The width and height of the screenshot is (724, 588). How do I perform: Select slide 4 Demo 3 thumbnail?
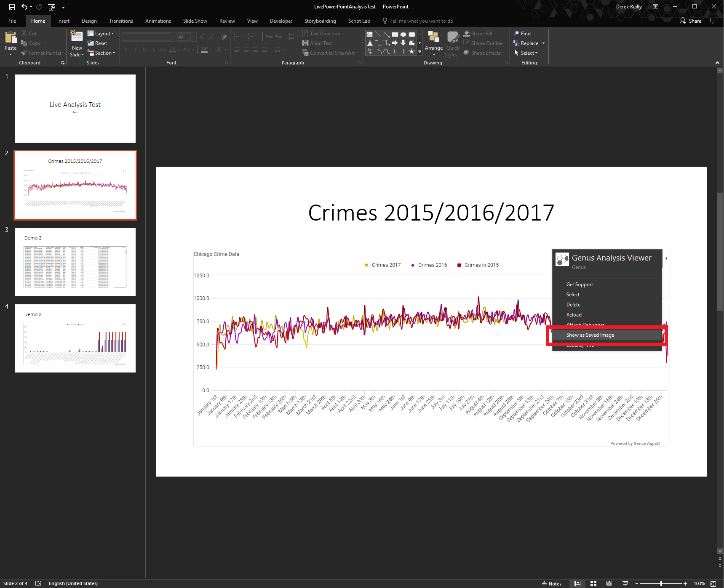(75, 338)
